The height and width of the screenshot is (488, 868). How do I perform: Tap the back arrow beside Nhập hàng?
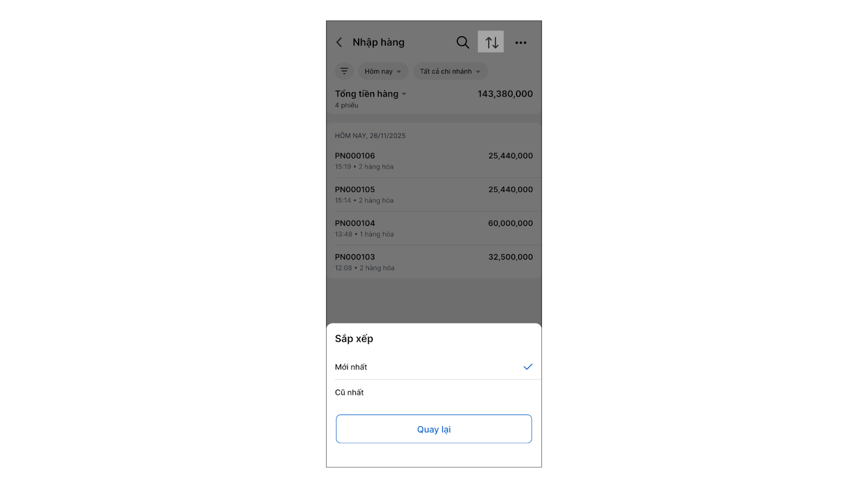(x=339, y=42)
